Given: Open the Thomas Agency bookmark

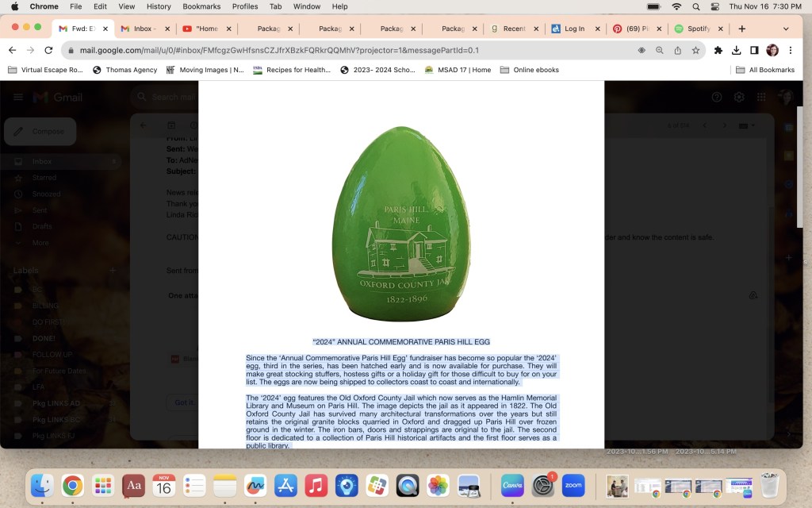Looking at the screenshot, I should (124, 70).
